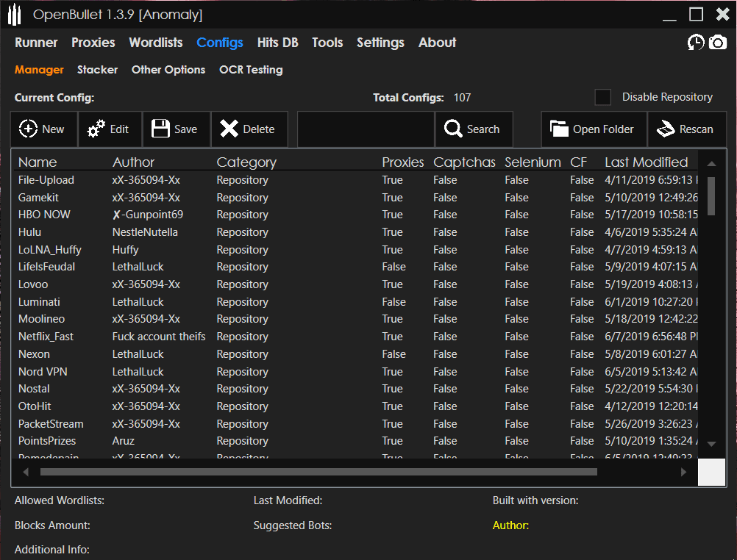Click the search text input field
Screen dimensions: 737x560
pos(366,129)
